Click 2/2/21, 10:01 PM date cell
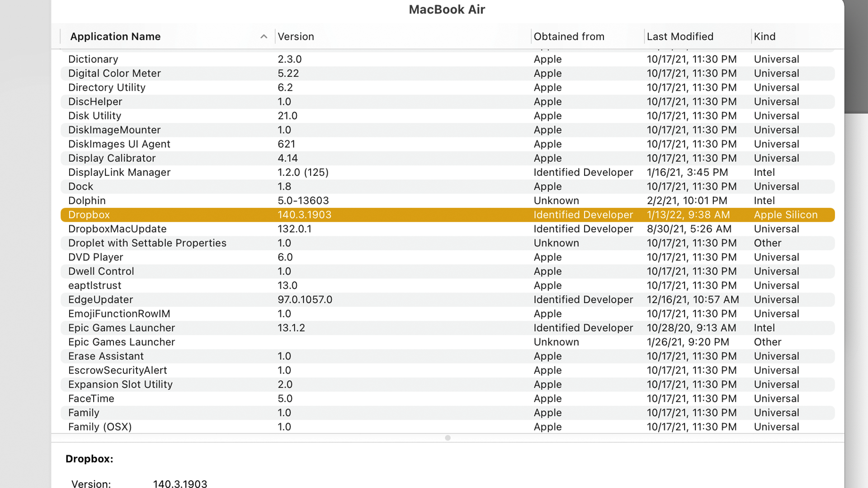The height and width of the screenshot is (488, 868). (x=687, y=201)
